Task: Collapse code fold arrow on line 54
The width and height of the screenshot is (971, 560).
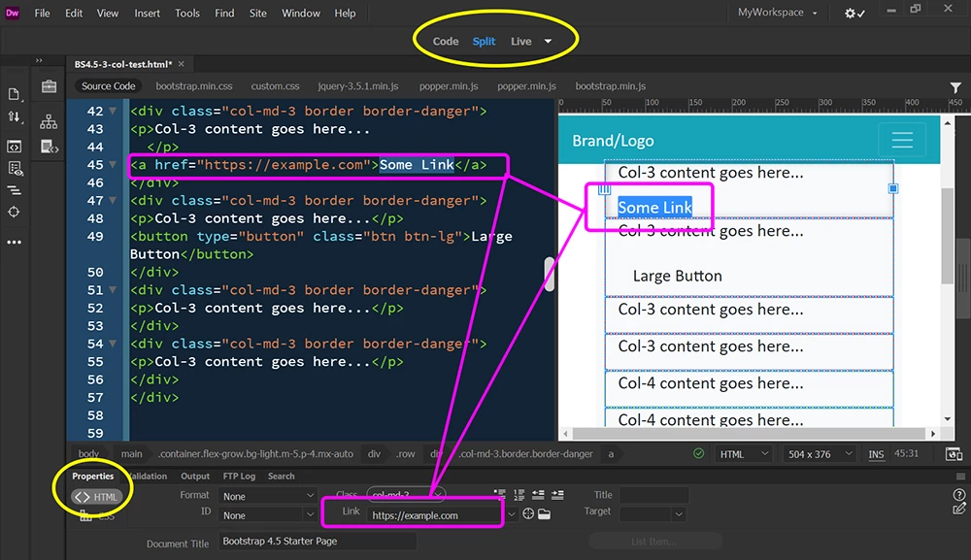Action: [113, 344]
